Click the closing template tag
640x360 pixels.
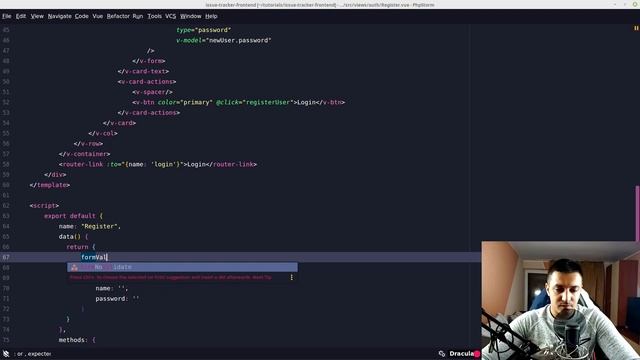49,185
